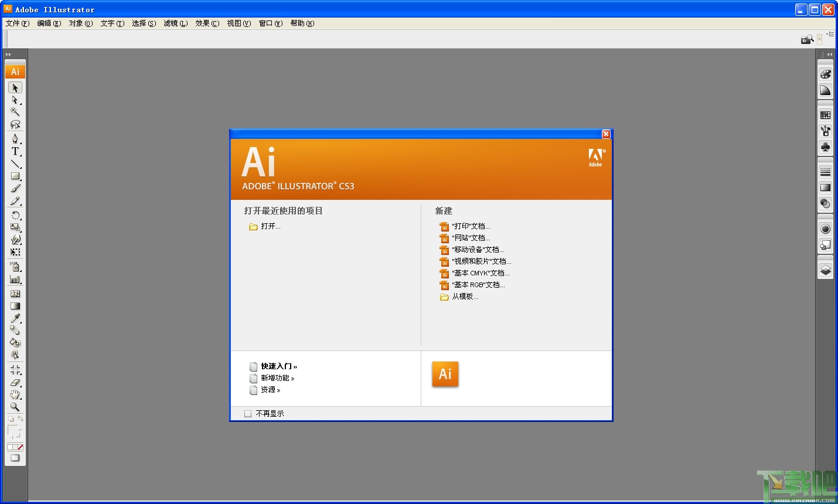
Task: Select the Live Paint Bucket tool
Action: pyautogui.click(x=15, y=343)
